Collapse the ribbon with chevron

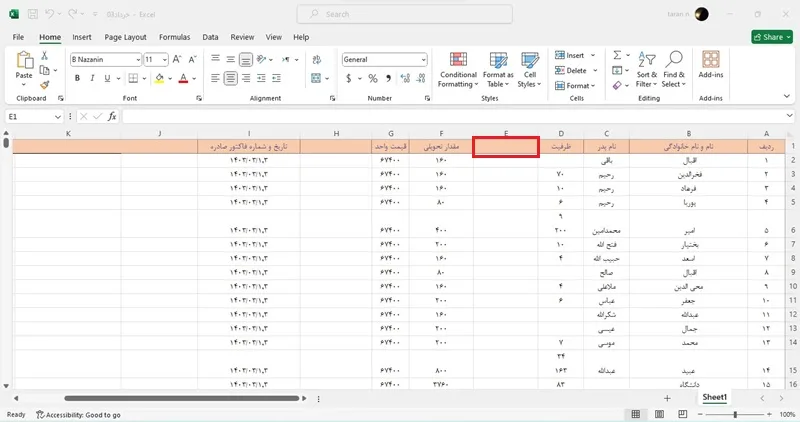(x=786, y=96)
